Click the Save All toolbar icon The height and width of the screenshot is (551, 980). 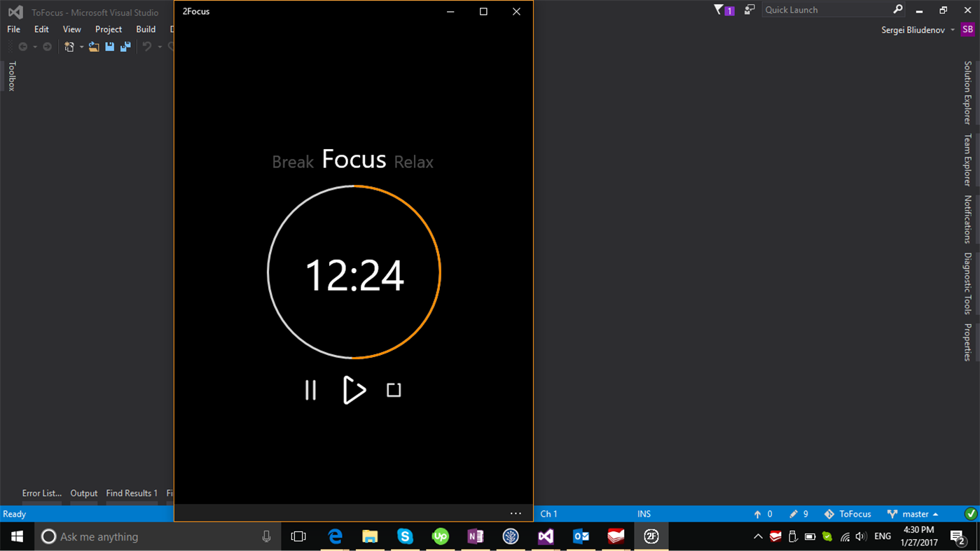(125, 46)
